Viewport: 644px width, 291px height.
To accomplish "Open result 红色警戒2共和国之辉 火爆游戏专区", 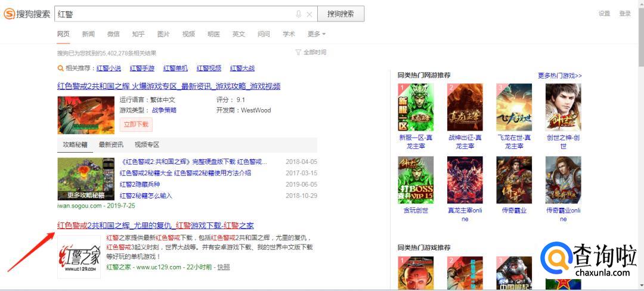I will click(x=169, y=86).
